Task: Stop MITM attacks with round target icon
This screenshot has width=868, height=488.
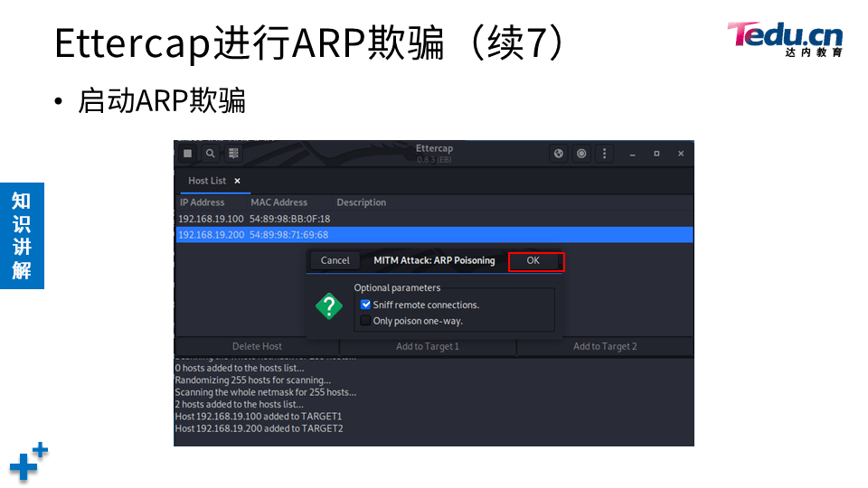Action: (x=581, y=154)
